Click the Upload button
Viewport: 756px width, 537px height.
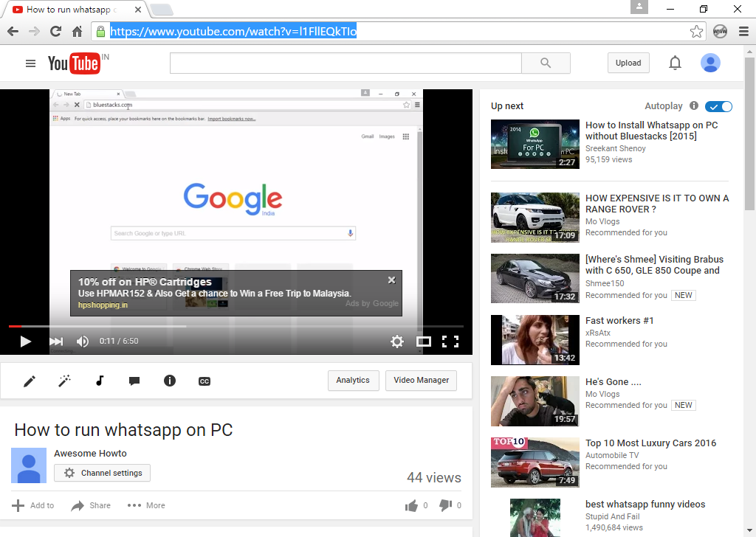point(628,63)
